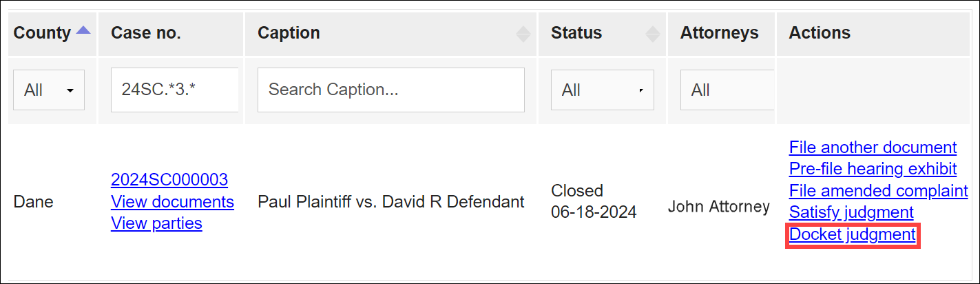Select the Paul Plaintiff vs. David R Defendant caption
980x284 pixels.
pyautogui.click(x=390, y=202)
